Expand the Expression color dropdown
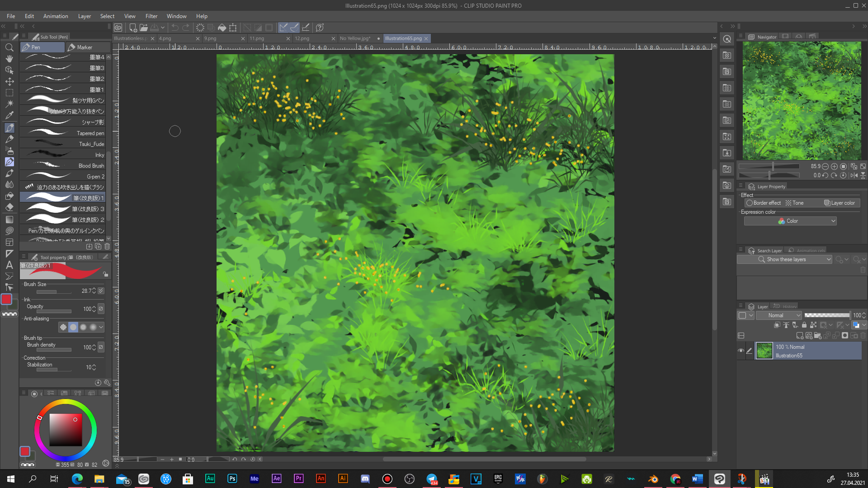868x488 pixels. [x=790, y=221]
